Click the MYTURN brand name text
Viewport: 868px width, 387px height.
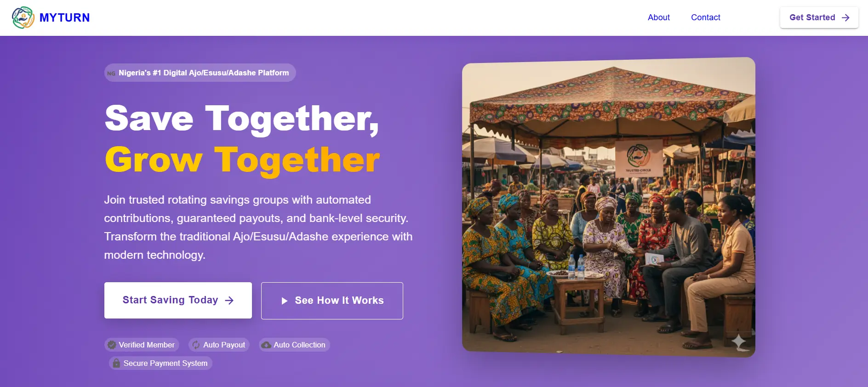tap(65, 18)
